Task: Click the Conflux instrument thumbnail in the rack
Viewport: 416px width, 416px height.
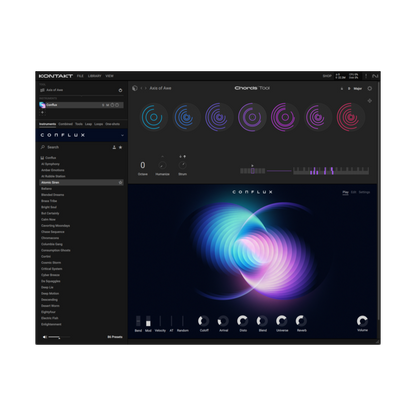Action: (42, 105)
